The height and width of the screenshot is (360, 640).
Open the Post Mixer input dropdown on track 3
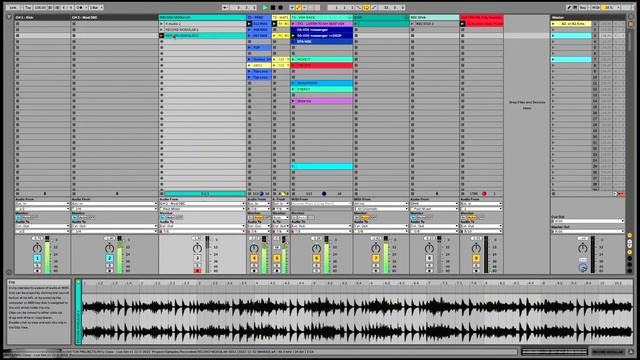pyautogui.click(x=202, y=209)
